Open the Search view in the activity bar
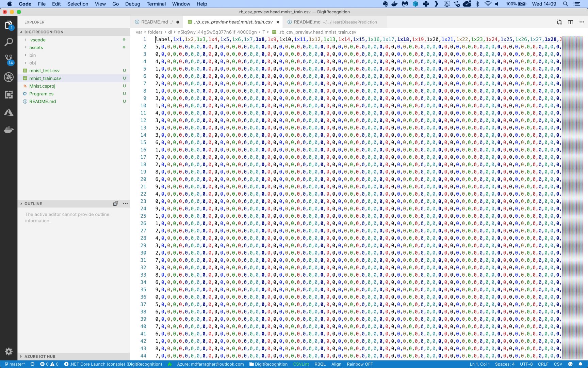The width and height of the screenshot is (588, 368). (x=9, y=42)
